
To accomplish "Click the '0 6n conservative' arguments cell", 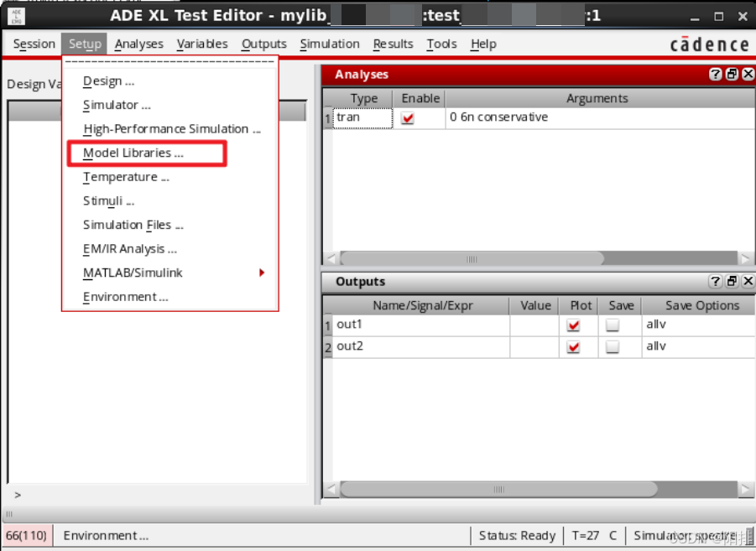I will [x=600, y=117].
